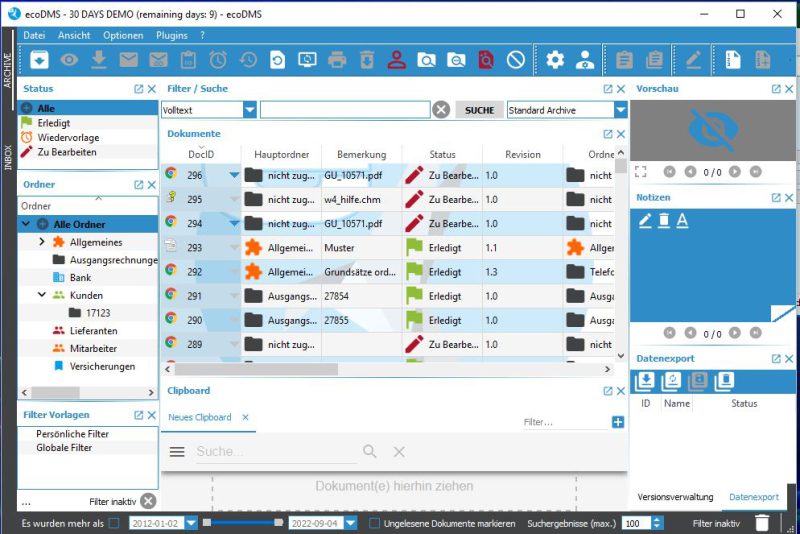The image size is (800, 534).
Task: Open the ? help menu
Action: click(x=202, y=35)
